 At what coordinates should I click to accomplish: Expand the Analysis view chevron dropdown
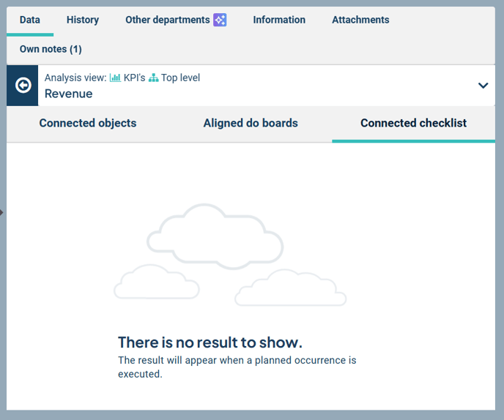(483, 86)
